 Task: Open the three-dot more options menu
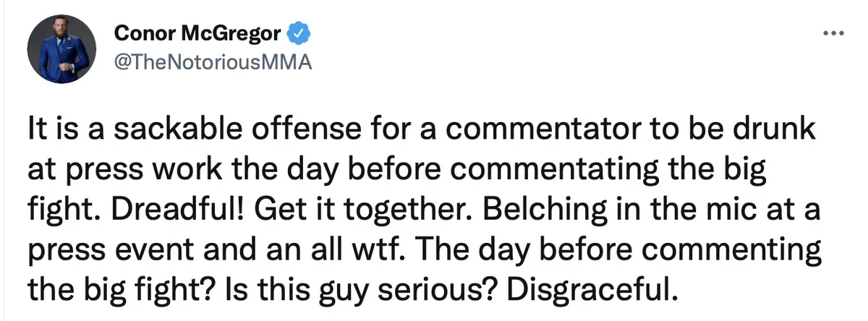click(834, 34)
